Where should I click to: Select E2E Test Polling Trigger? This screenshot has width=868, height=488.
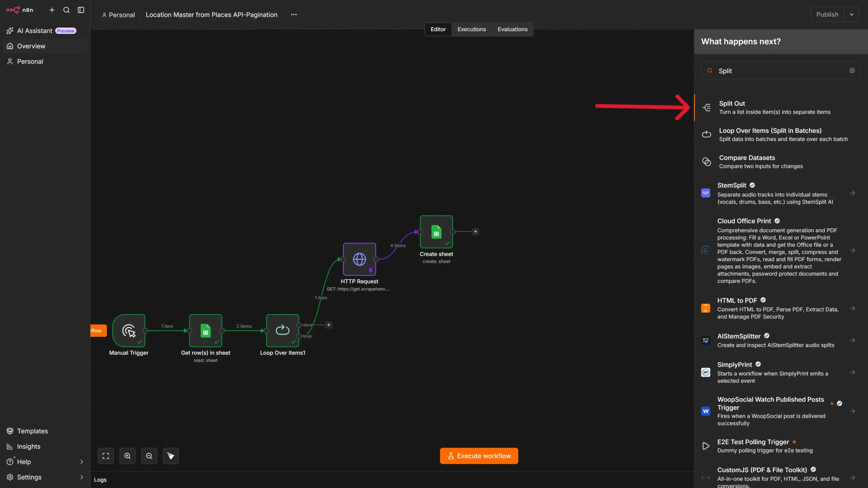781,446
